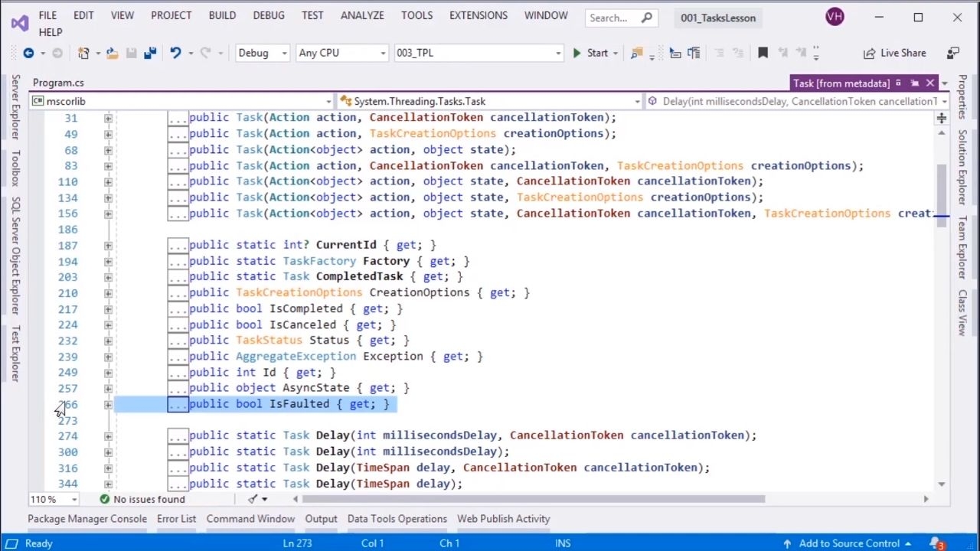The width and height of the screenshot is (980, 551).
Task: Click the Navigate Backward arrow icon
Action: coord(28,53)
